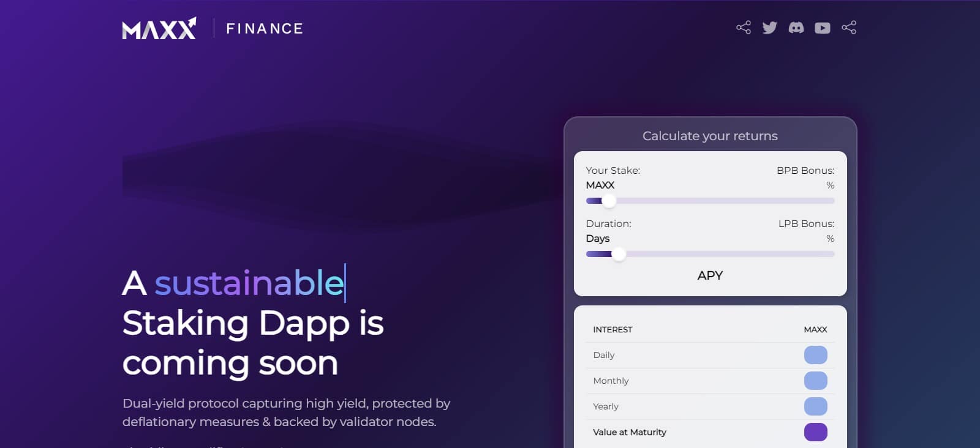Click the 'Daily' row label
The width and height of the screenshot is (980, 448).
tap(603, 355)
